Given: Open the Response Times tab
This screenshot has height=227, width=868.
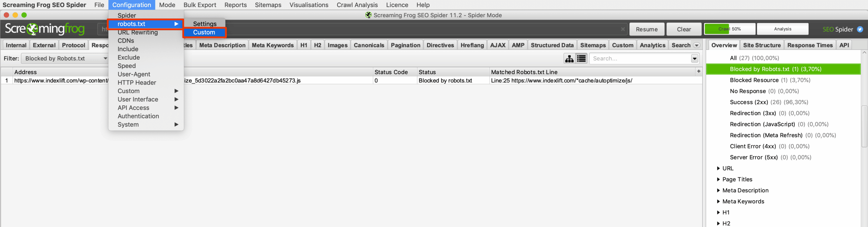Looking at the screenshot, I should click(810, 45).
